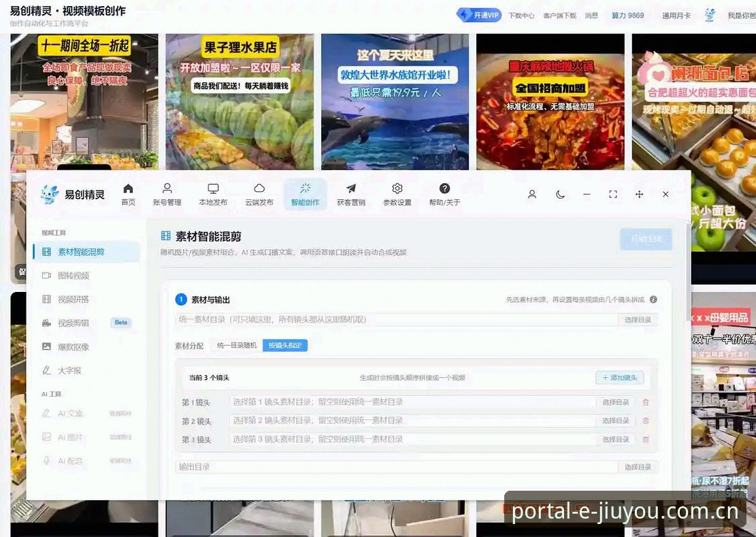Open 帮助/关于 help tab
This screenshot has width=756, height=537.
pyautogui.click(x=444, y=194)
